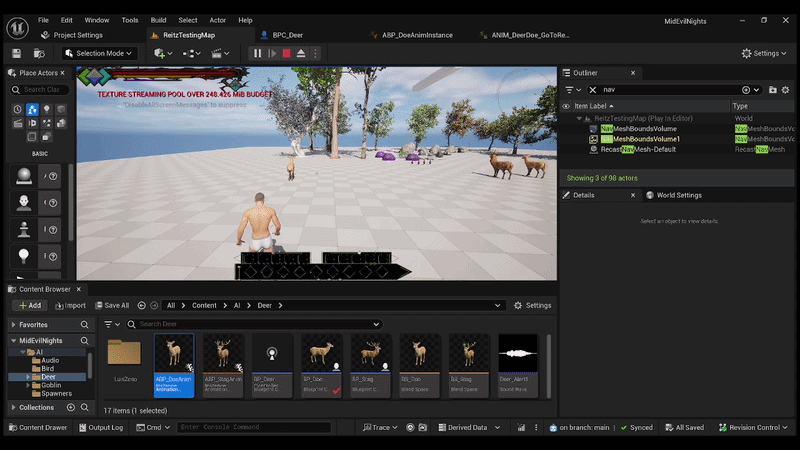800x450 pixels.
Task: Save the current level with disk icon
Action: point(16,53)
